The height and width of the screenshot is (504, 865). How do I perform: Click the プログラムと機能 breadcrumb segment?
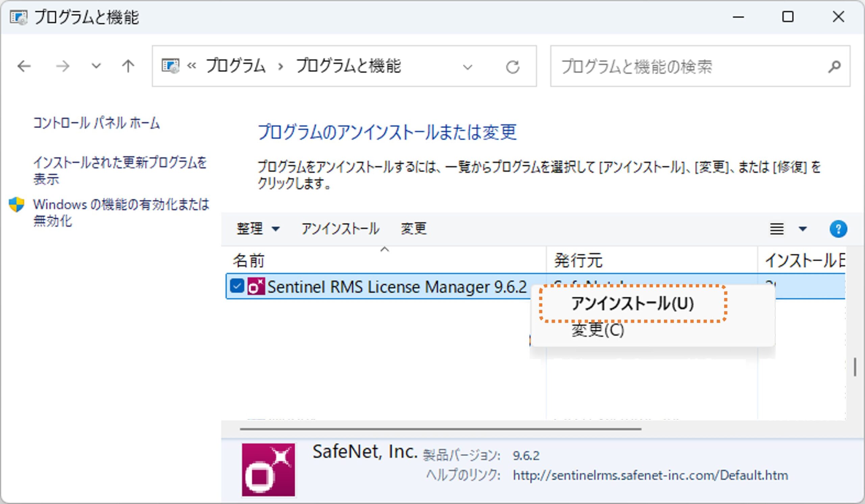click(x=348, y=66)
